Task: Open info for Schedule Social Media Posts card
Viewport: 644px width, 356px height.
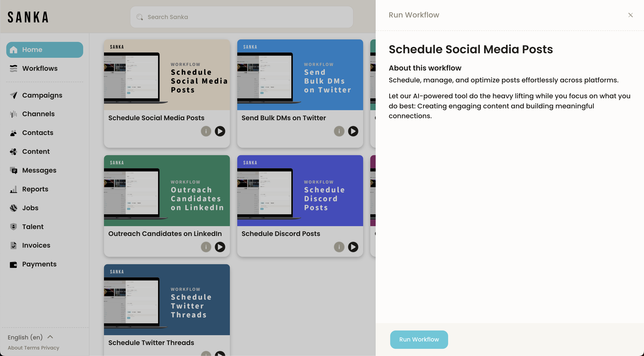Action: [206, 131]
